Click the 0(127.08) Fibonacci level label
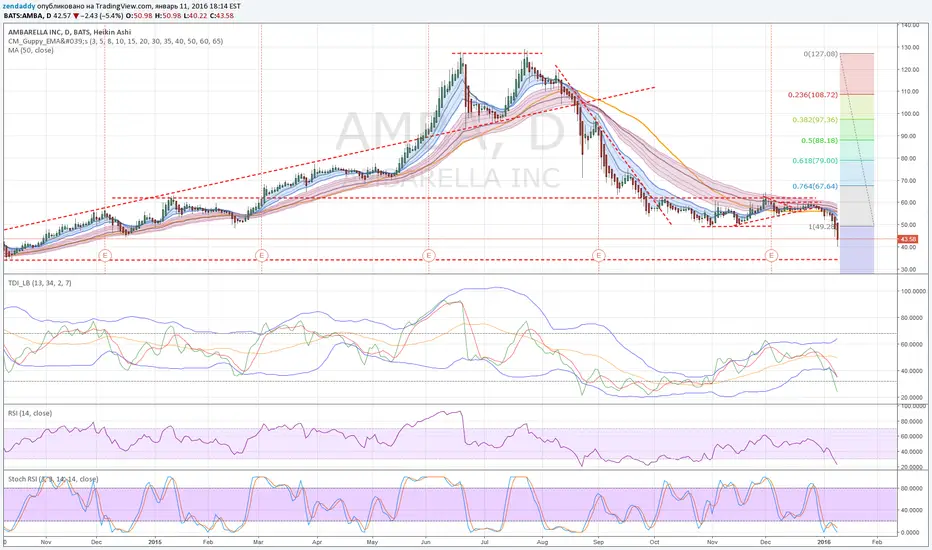This screenshot has width=932, height=550. tap(820, 54)
